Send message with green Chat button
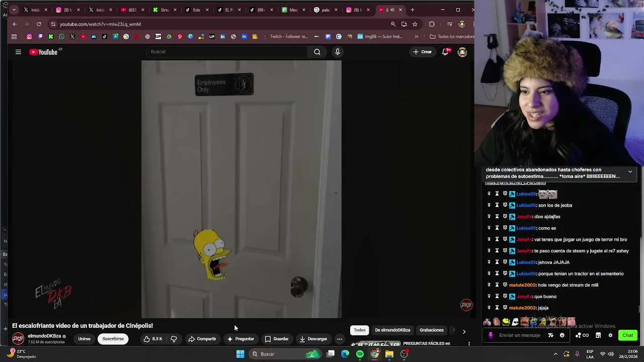Image resolution: width=644 pixels, height=362 pixels. 628,335
